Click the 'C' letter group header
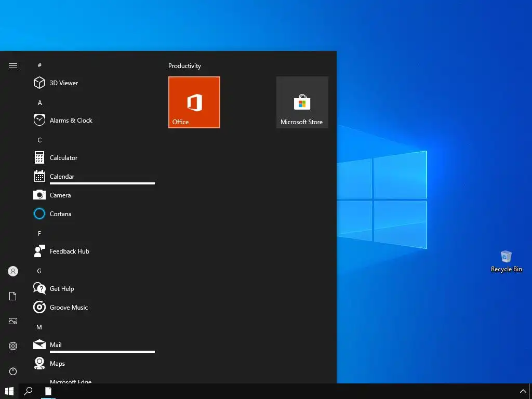 39,140
